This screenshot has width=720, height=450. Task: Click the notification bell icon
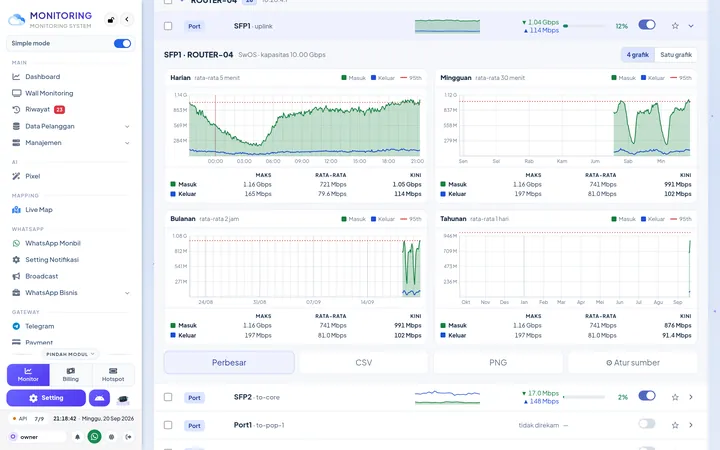[77, 437]
